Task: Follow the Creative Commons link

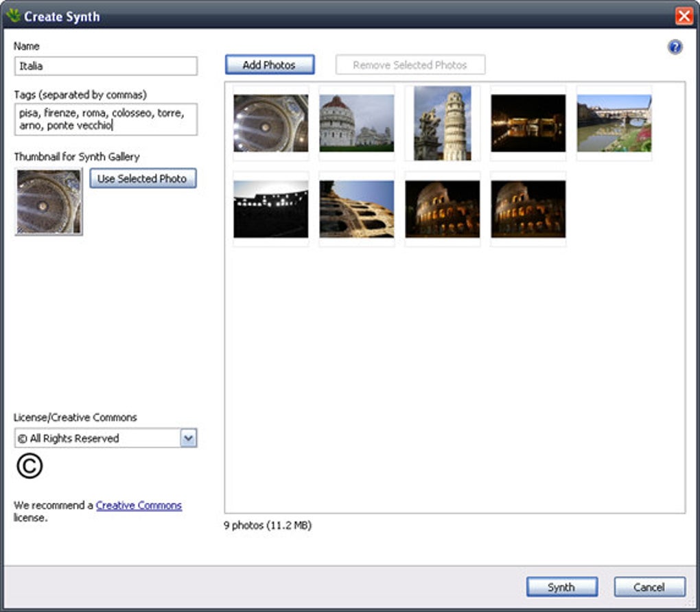Action: click(x=139, y=506)
